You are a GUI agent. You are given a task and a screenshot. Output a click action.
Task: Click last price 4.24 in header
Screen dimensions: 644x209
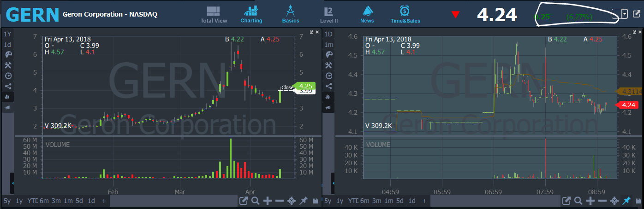pyautogui.click(x=496, y=15)
